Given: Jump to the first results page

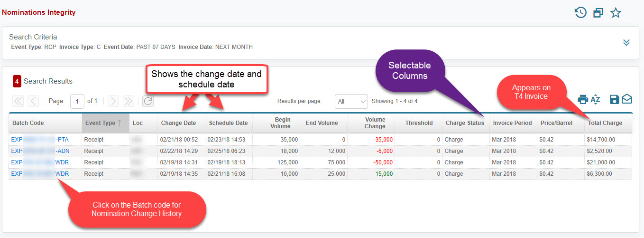Looking at the screenshot, I should coord(18,101).
